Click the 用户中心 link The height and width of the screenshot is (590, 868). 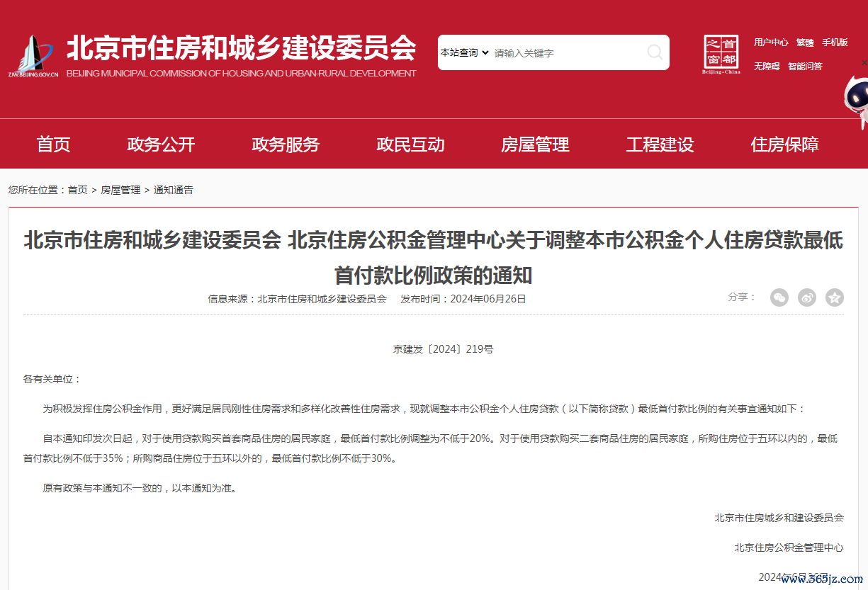pyautogui.click(x=771, y=42)
